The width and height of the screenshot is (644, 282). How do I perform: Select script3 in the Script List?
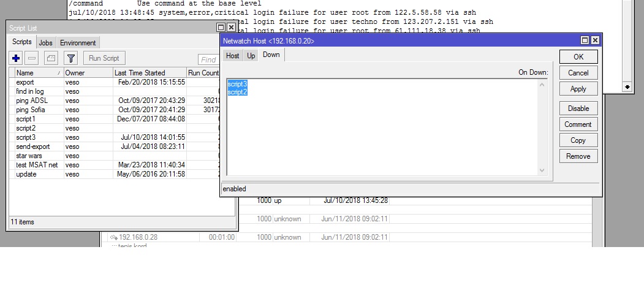click(x=115, y=137)
